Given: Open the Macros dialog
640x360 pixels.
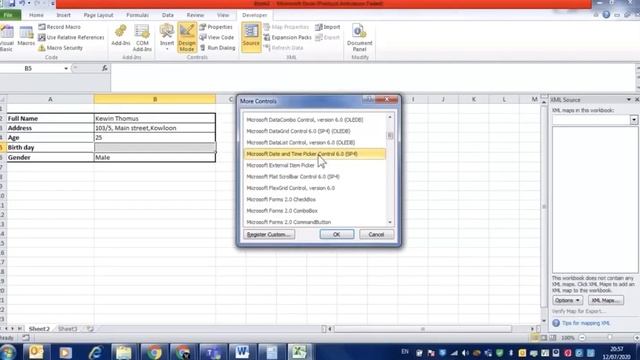Looking at the screenshot, I should 26,36.
